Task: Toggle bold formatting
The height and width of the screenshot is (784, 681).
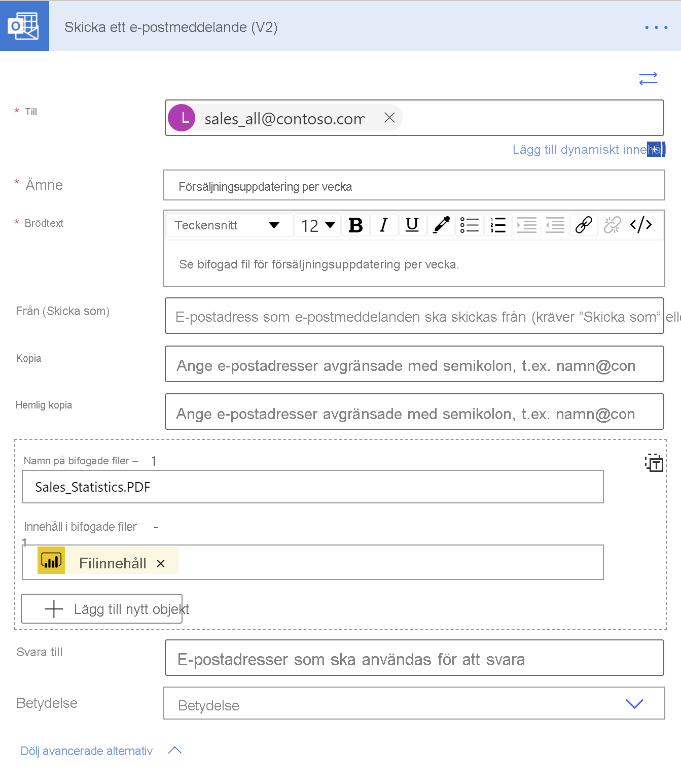Action: click(356, 225)
